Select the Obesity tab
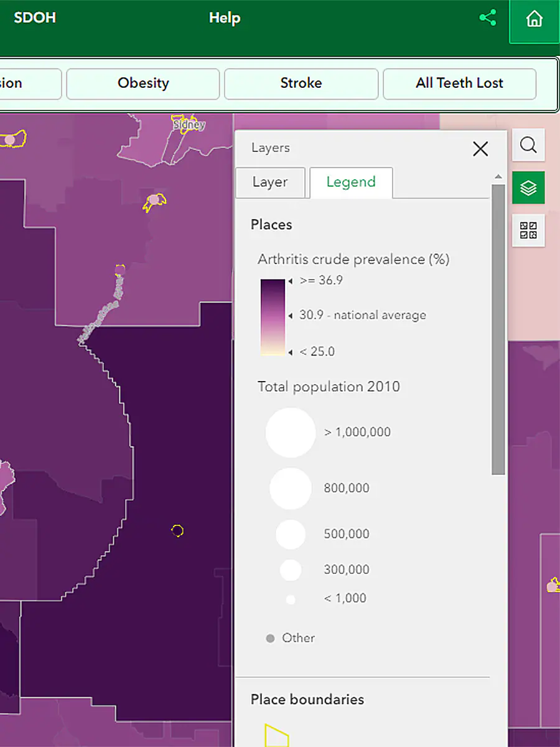560x747 pixels. pos(142,83)
